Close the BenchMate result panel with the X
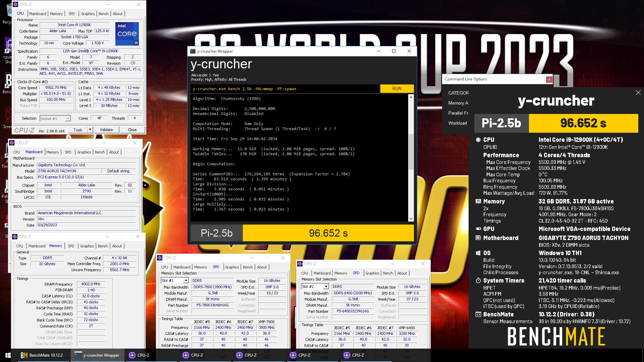 click(x=638, y=93)
